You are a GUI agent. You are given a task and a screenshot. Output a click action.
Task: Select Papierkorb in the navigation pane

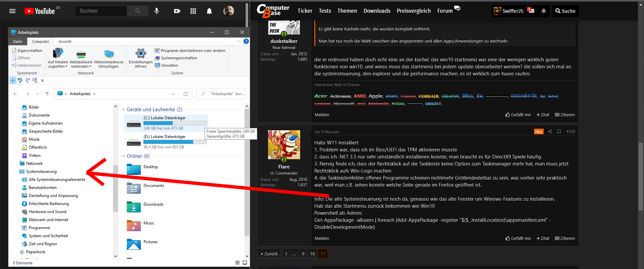pyautogui.click(x=36, y=252)
